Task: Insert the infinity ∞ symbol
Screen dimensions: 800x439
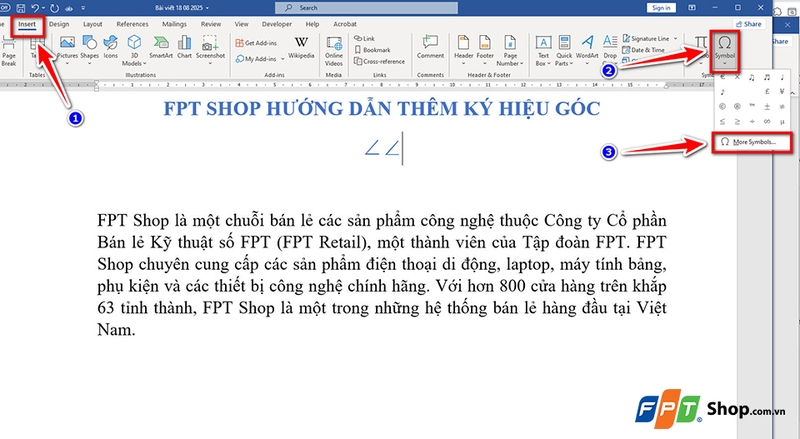Action: click(x=767, y=121)
